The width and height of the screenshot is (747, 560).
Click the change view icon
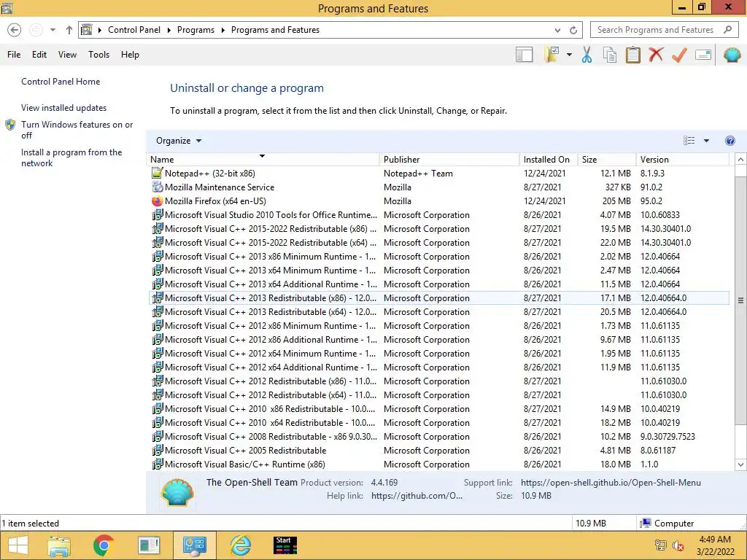point(689,141)
